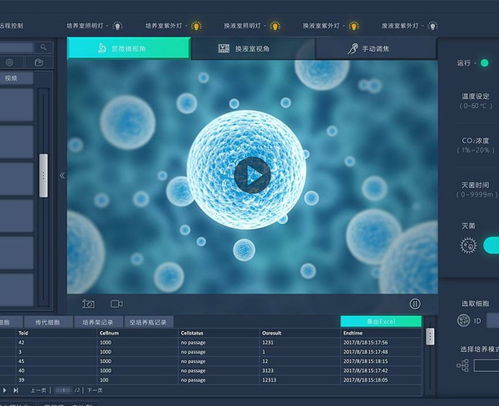
Task: Select table row with Toid 42
Action: [211, 342]
